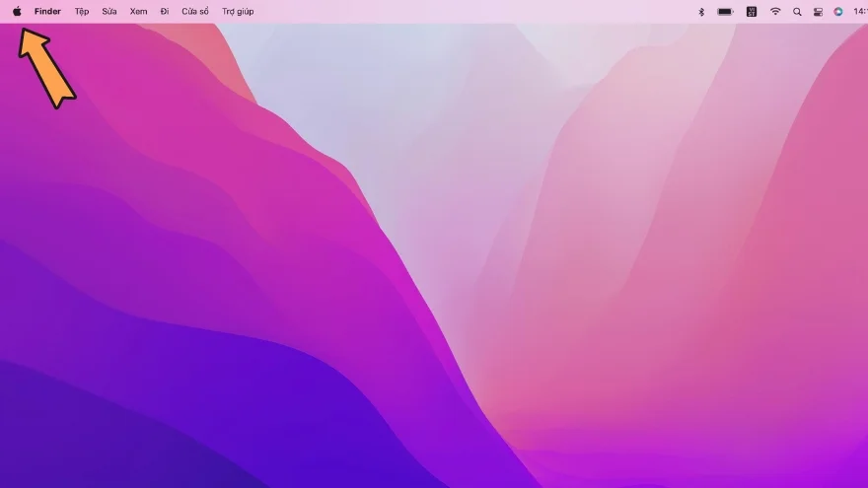This screenshot has width=868, height=488.
Task: Launch Siri from the menu bar
Action: point(838,12)
